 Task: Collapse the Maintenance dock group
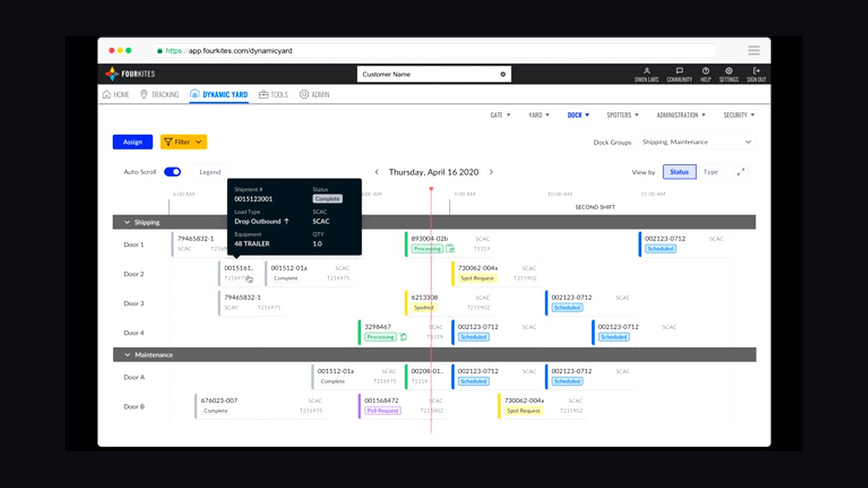(x=127, y=355)
